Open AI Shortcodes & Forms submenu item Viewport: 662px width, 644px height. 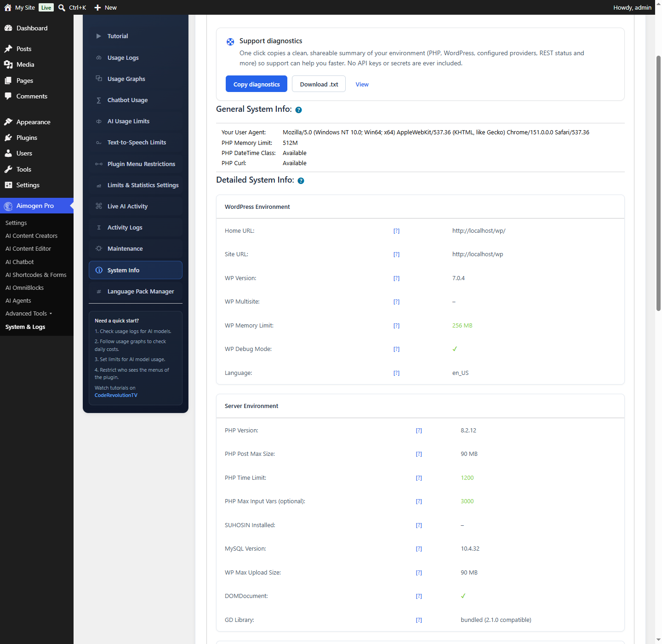point(37,275)
